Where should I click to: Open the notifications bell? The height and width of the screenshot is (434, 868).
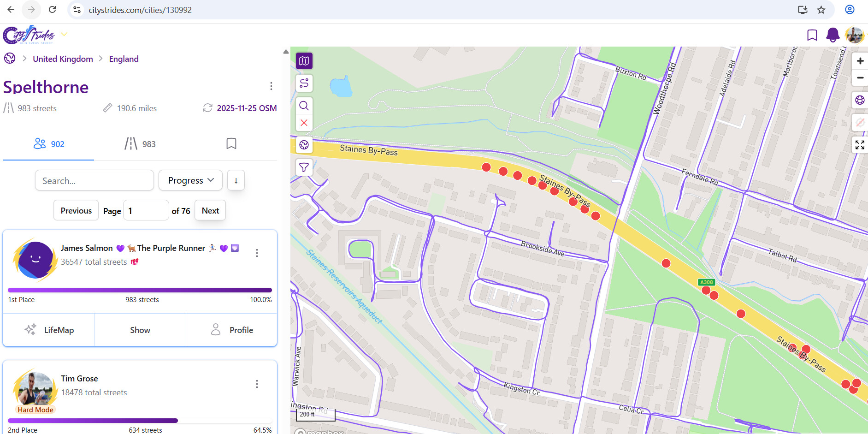833,35
